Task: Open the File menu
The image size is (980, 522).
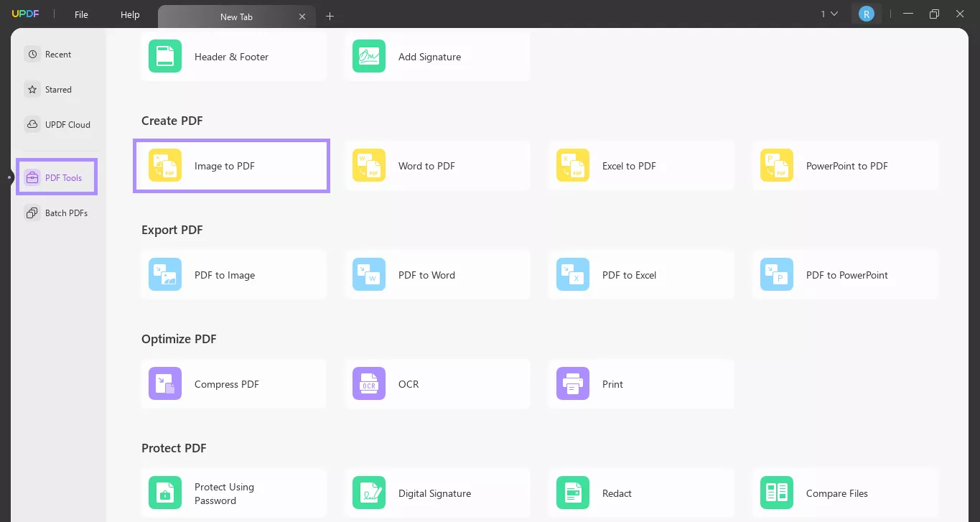Action: (x=81, y=14)
